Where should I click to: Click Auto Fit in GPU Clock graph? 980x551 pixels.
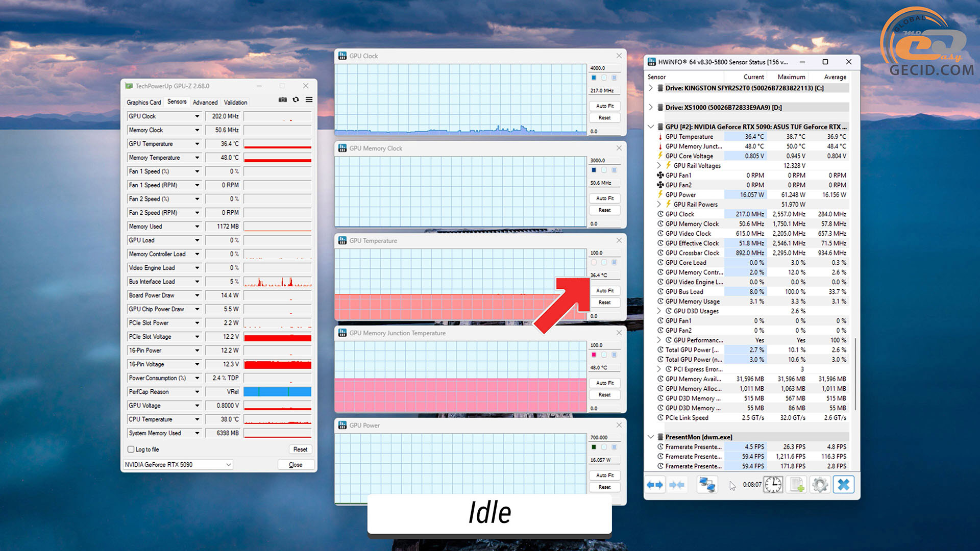[605, 106]
